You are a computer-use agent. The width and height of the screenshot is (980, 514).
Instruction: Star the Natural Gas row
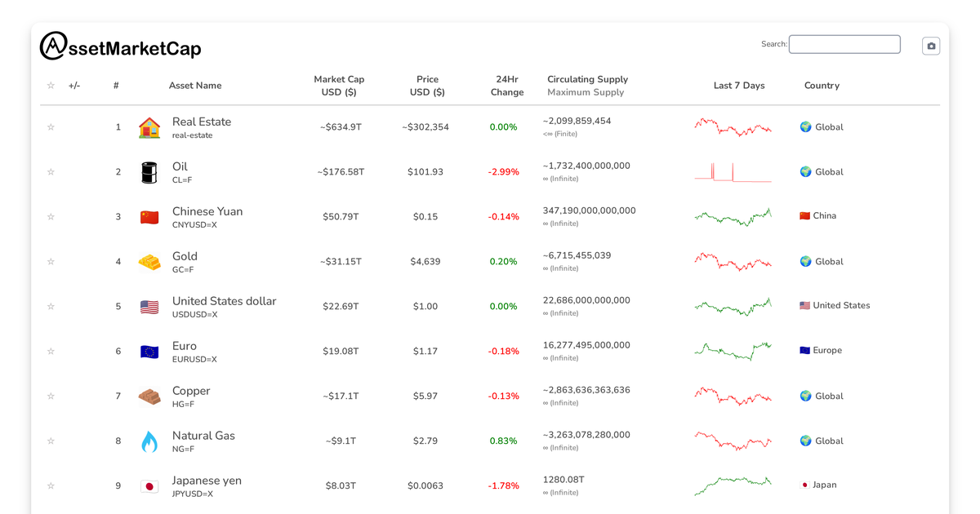pyautogui.click(x=51, y=441)
